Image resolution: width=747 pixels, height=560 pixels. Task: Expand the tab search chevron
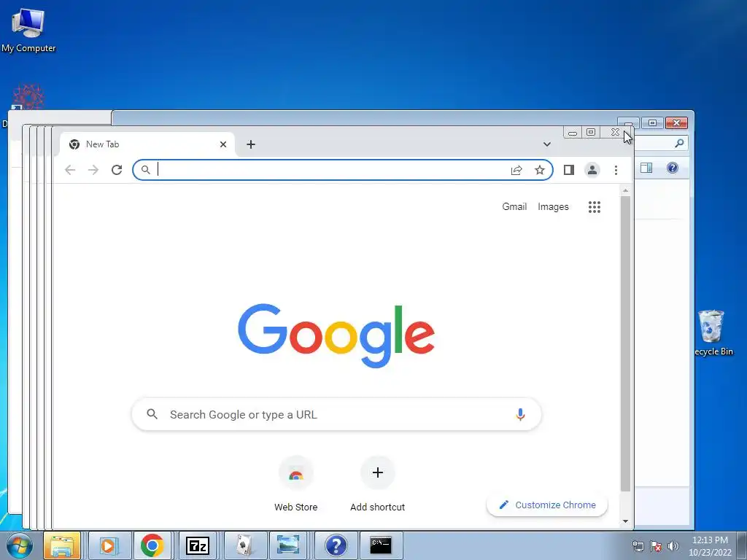tap(547, 144)
